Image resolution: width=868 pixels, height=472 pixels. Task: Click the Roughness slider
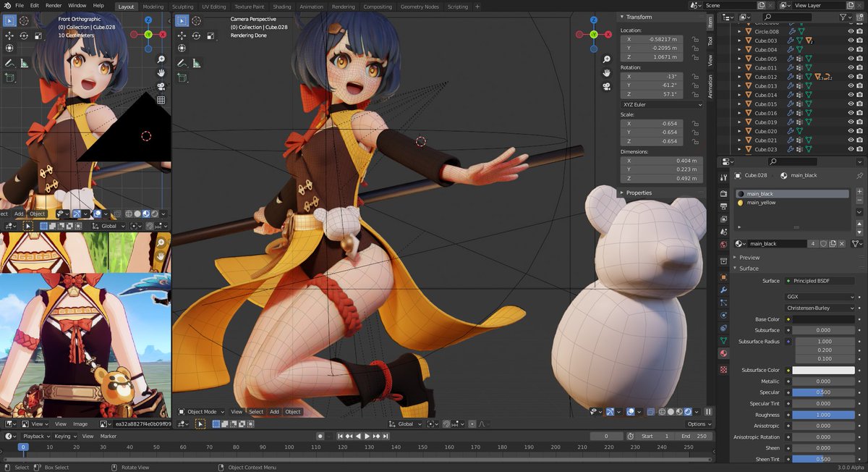tap(823, 415)
